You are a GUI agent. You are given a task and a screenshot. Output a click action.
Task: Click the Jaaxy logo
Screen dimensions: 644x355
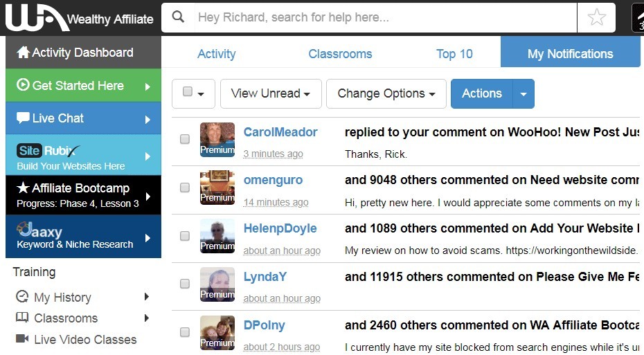[39, 230]
